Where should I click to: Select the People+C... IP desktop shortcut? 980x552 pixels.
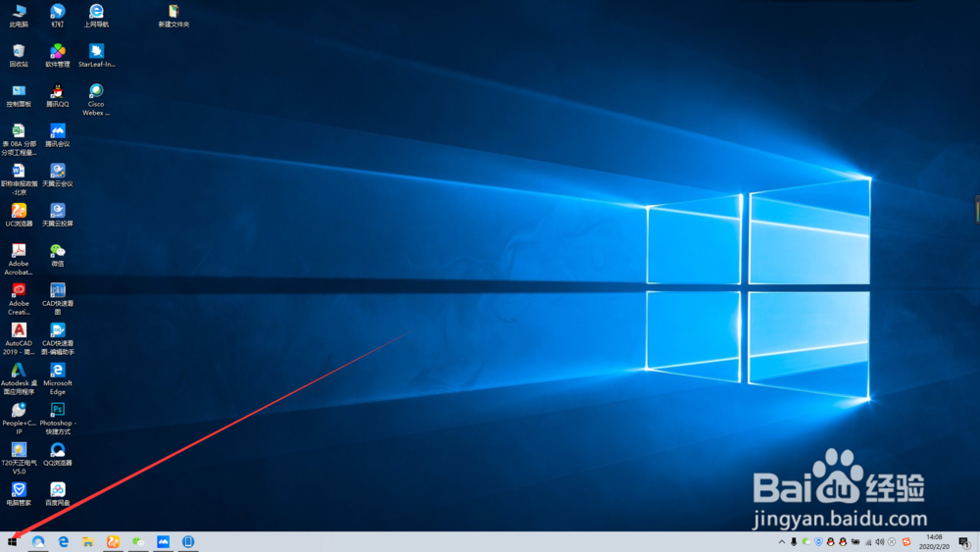pos(19,420)
